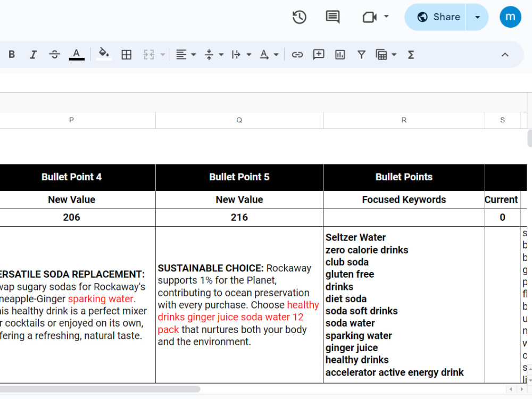Click the vertical scrollbar thumb
Viewport: 532px width, 399px height.
(x=529, y=138)
